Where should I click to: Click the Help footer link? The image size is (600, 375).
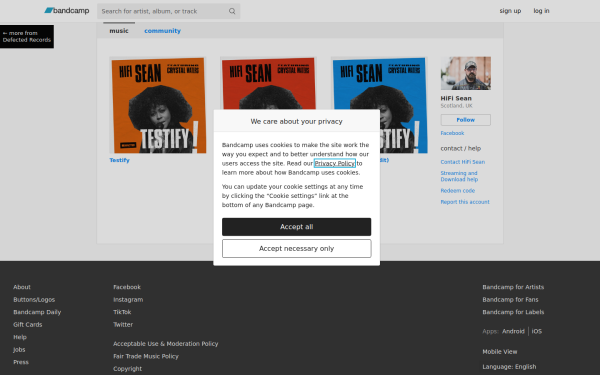tap(20, 337)
